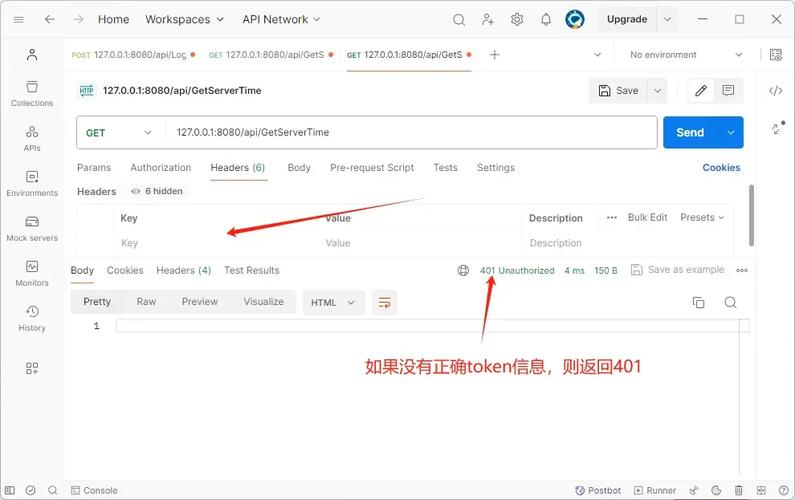This screenshot has width=795, height=500.
Task: Click the invite people icon
Action: [x=488, y=20]
